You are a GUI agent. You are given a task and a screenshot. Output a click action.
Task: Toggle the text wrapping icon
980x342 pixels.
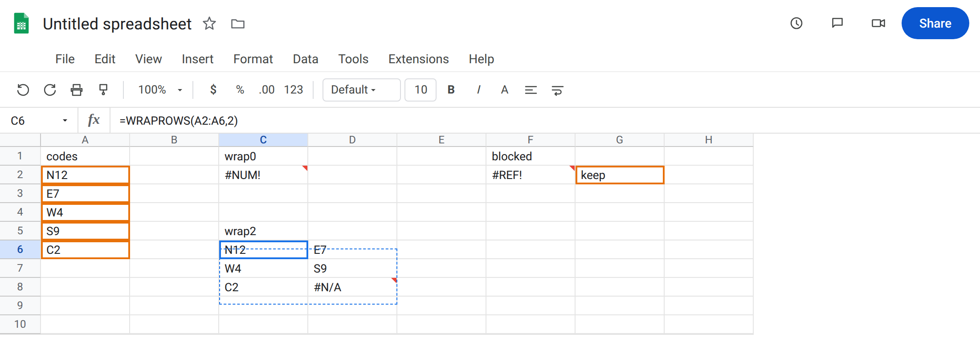pyautogui.click(x=557, y=90)
